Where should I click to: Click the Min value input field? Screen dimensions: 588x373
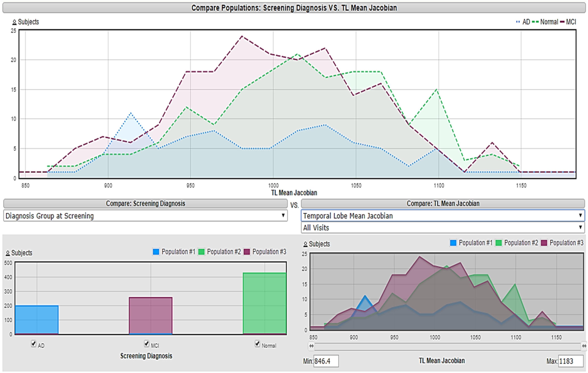[326, 361]
